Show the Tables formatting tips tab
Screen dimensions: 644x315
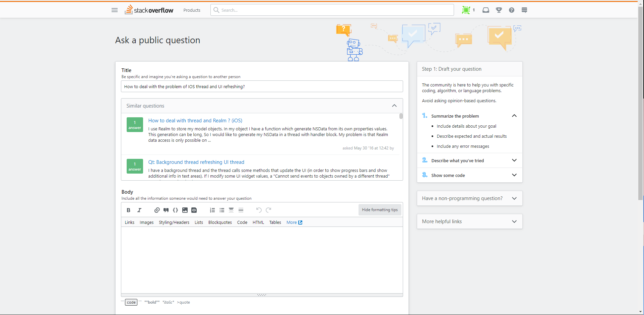tap(275, 222)
